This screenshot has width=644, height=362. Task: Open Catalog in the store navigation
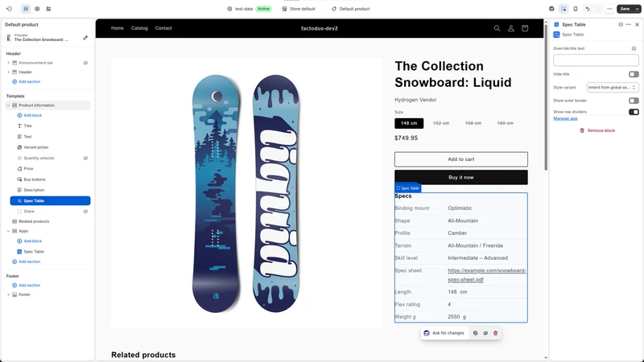click(x=139, y=28)
